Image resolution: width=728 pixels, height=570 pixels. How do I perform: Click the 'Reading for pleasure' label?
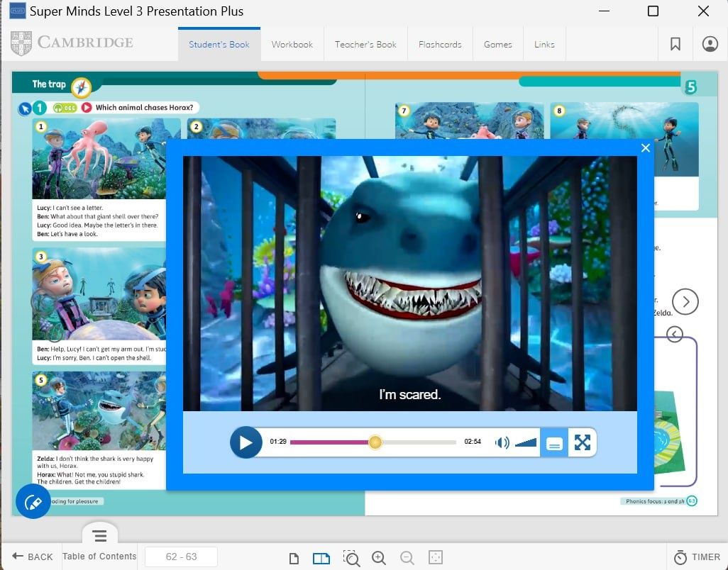pyautogui.click(x=75, y=501)
